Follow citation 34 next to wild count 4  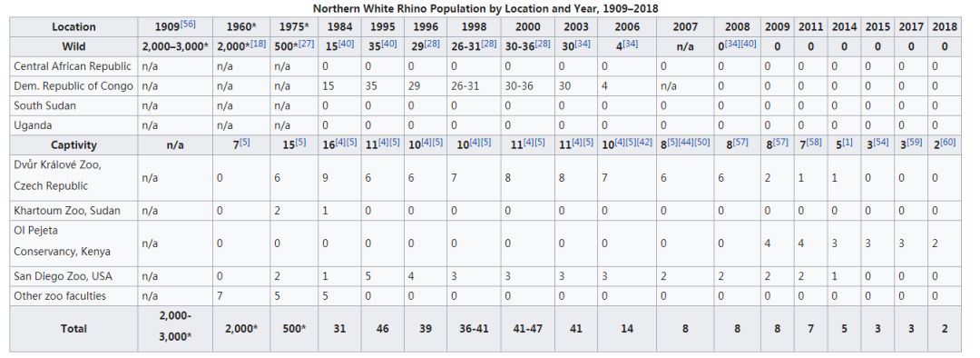[631, 44]
